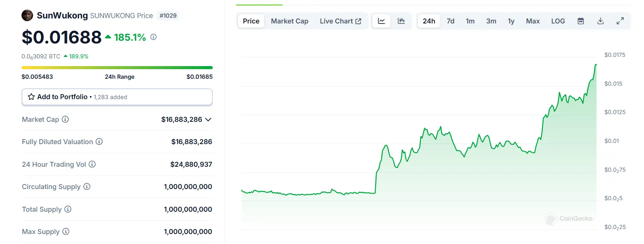
Task: Open the calendar date range picker
Action: click(x=581, y=21)
